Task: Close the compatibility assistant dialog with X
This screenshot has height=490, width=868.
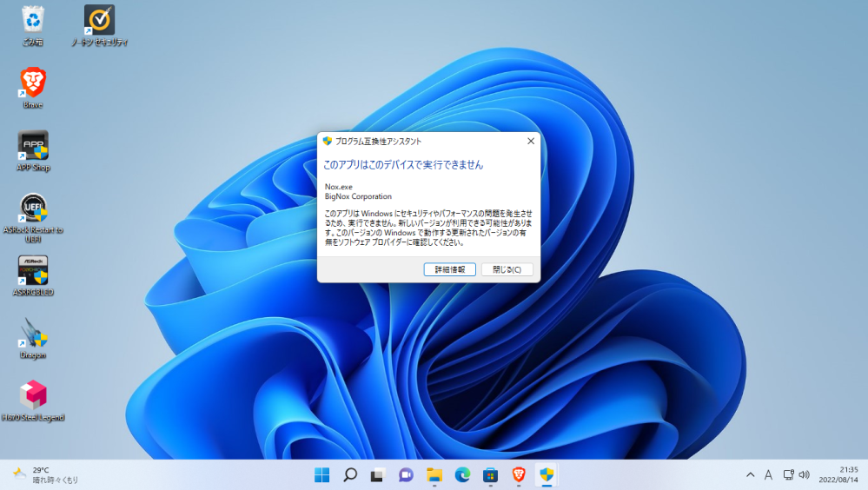Action: coord(530,142)
